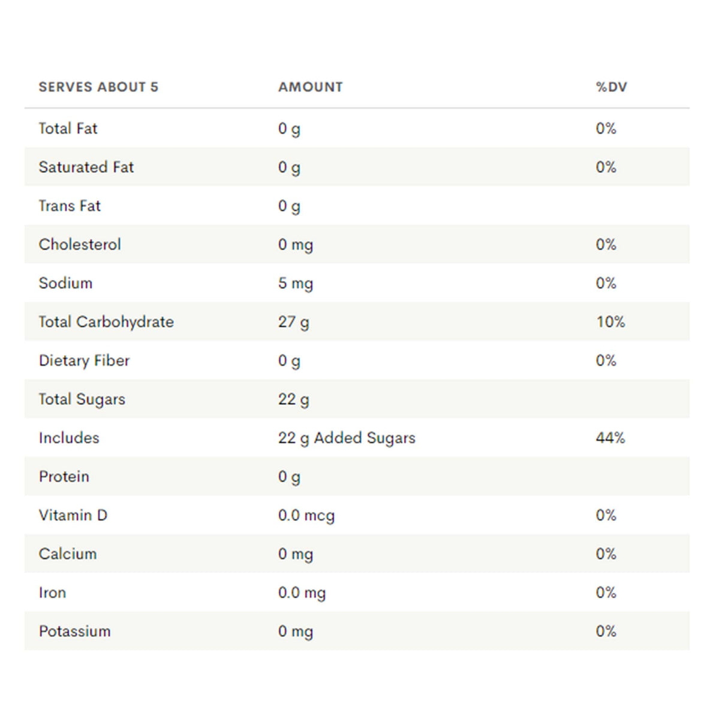
Task: Click the Potassium row label
Action: click(75, 631)
